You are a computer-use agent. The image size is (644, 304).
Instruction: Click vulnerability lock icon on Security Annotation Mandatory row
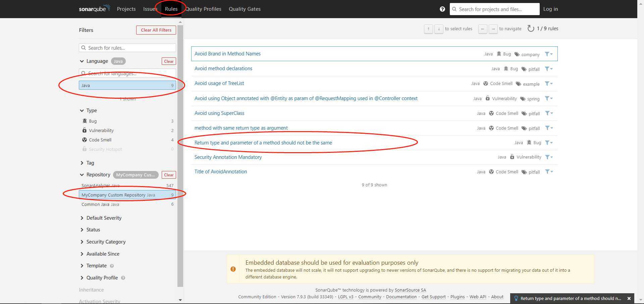point(512,157)
